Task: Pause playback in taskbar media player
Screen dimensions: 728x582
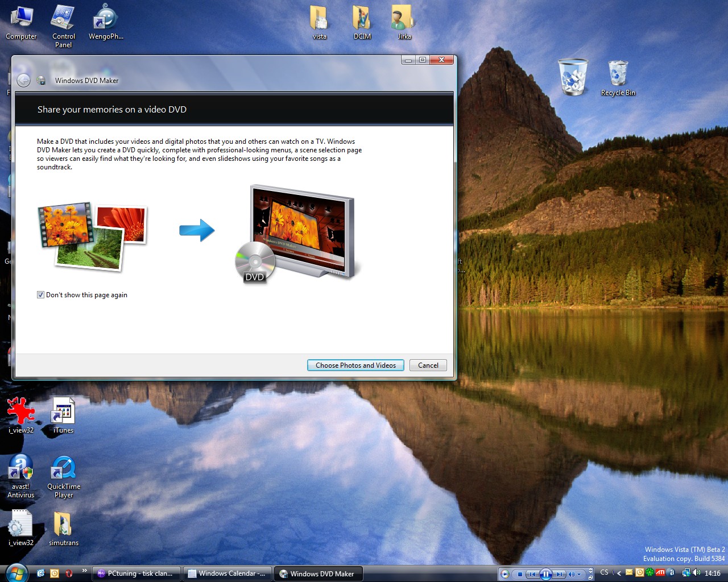Action: coord(546,574)
